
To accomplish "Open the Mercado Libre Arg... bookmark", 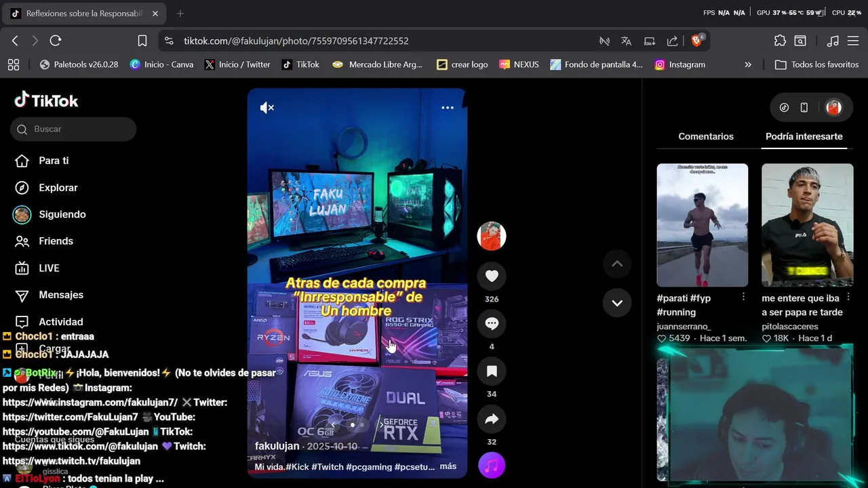I will [378, 64].
